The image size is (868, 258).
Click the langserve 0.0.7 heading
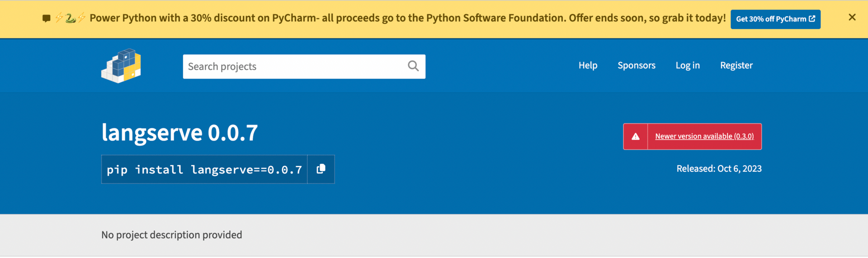click(179, 132)
